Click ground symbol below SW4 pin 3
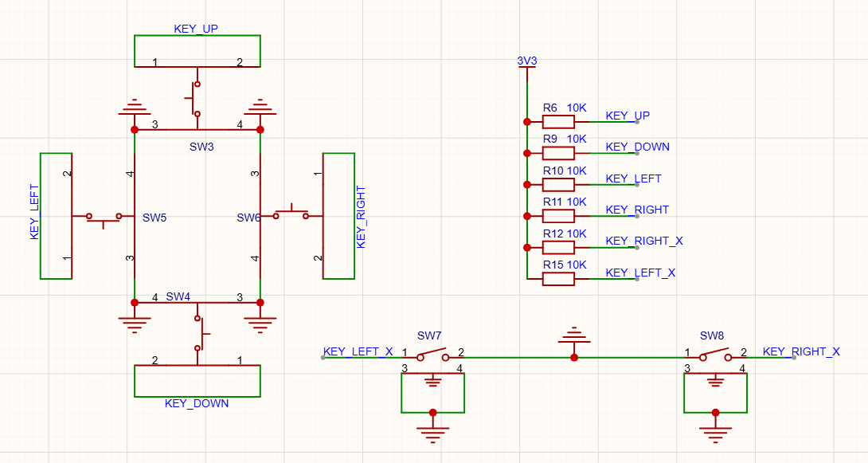This screenshot has width=868, height=463. click(260, 324)
